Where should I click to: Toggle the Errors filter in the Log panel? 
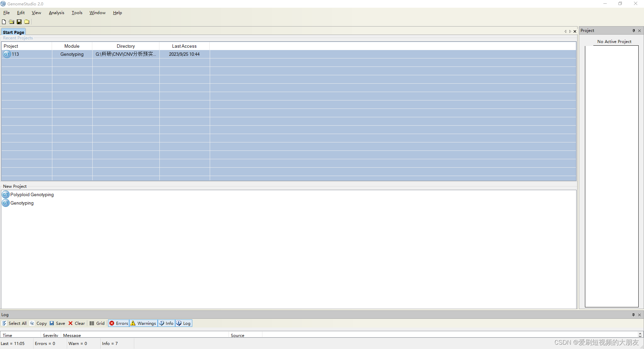tap(118, 323)
